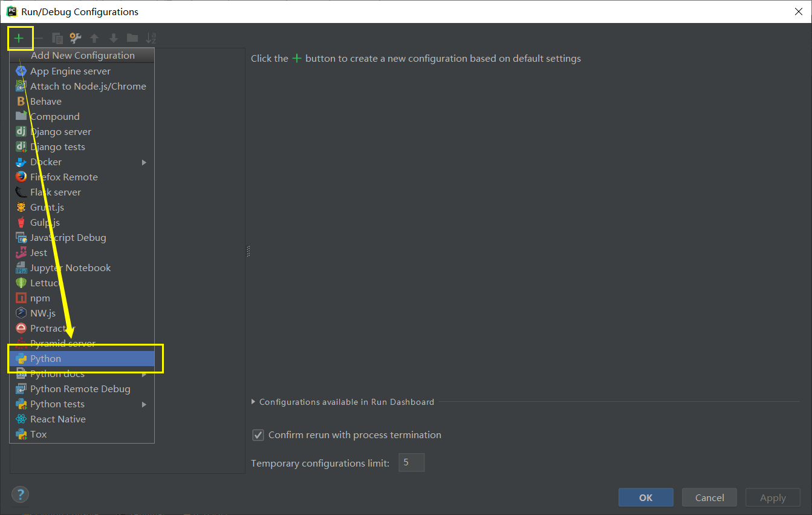This screenshot has width=812, height=515.
Task: Click the Cancel button
Action: [x=709, y=497]
